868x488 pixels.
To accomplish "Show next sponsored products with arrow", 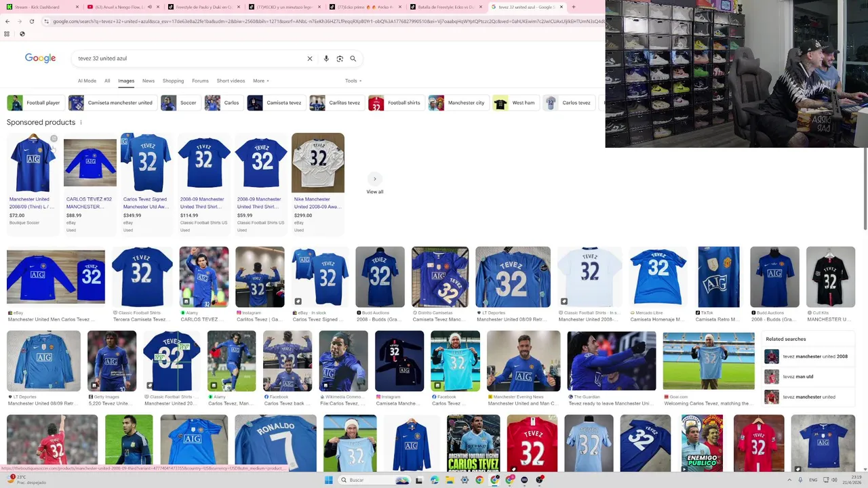I will [374, 179].
